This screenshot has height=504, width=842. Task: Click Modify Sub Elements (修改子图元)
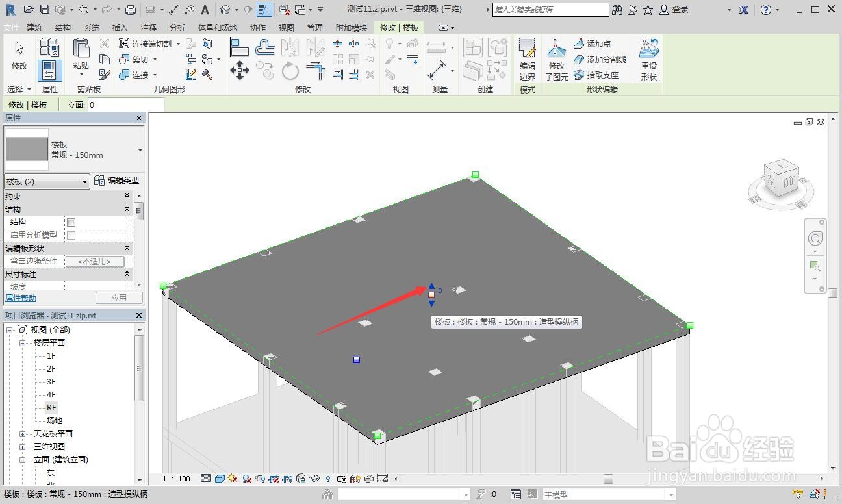[556, 59]
